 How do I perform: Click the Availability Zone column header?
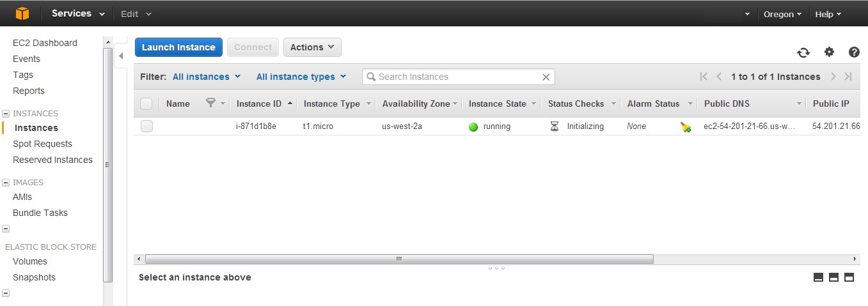point(416,103)
